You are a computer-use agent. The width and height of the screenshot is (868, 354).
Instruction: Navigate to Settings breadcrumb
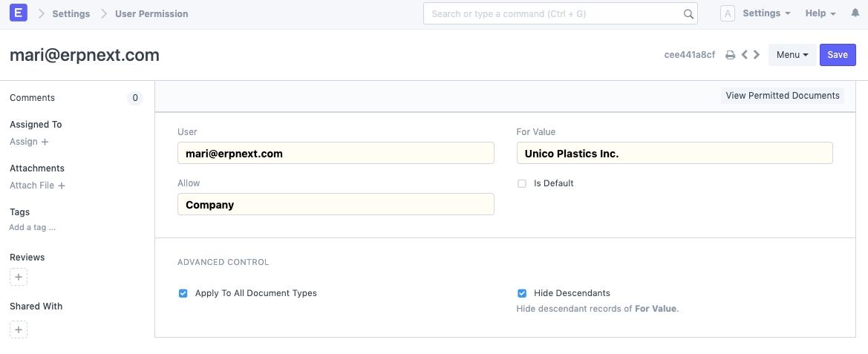pos(71,13)
